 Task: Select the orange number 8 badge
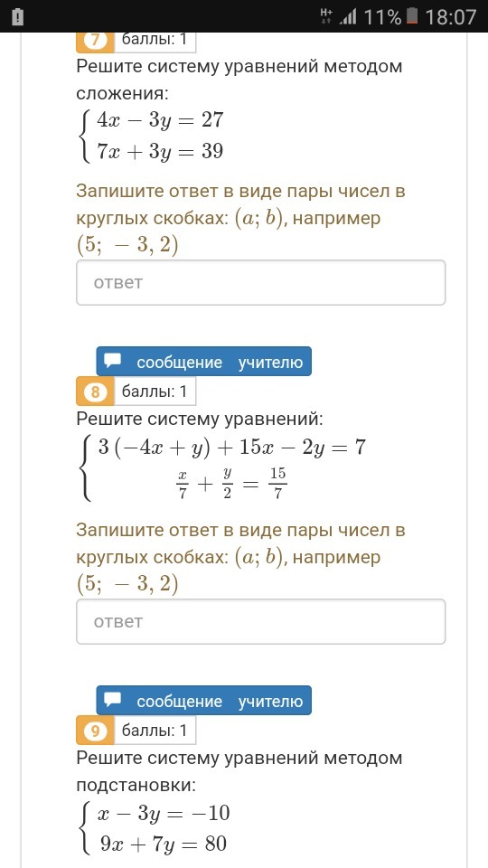(x=95, y=392)
